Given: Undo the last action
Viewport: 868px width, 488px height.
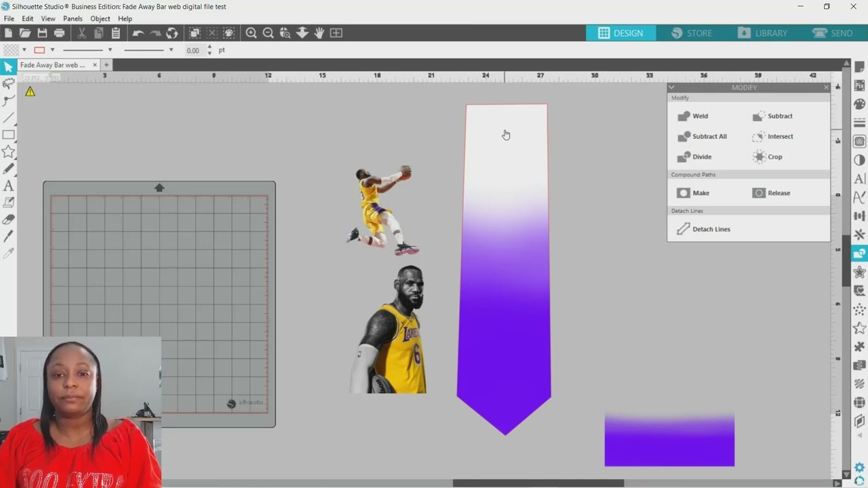Looking at the screenshot, I should point(138,33).
